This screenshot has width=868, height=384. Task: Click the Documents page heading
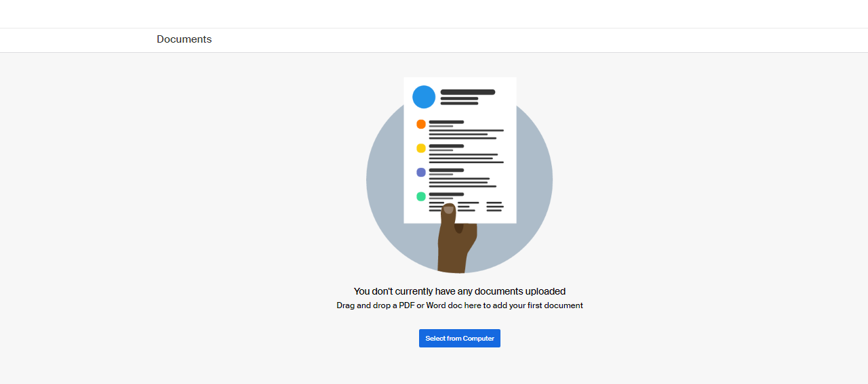click(x=184, y=39)
